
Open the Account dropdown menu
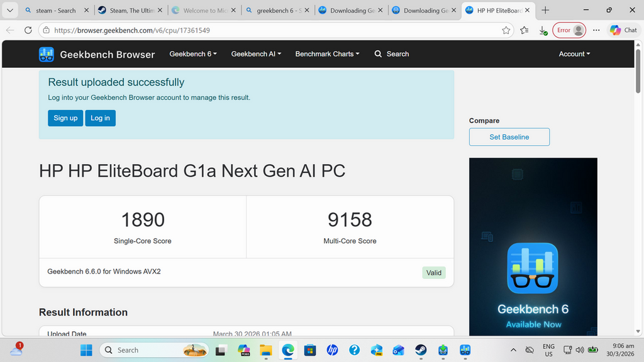[x=574, y=54]
